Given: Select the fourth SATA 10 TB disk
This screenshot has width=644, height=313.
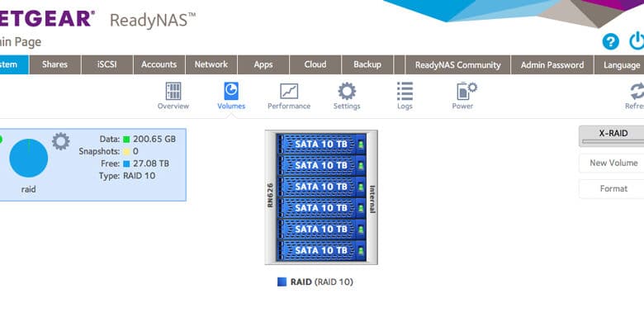Looking at the screenshot, I should (x=321, y=208).
